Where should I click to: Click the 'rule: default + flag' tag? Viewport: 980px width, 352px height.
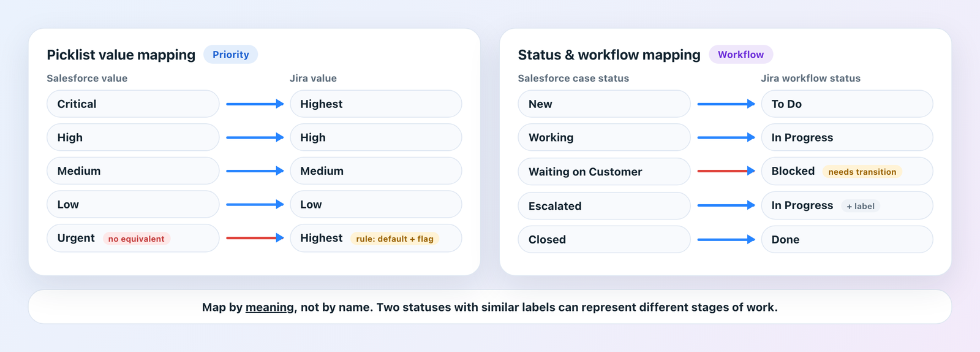pos(395,239)
